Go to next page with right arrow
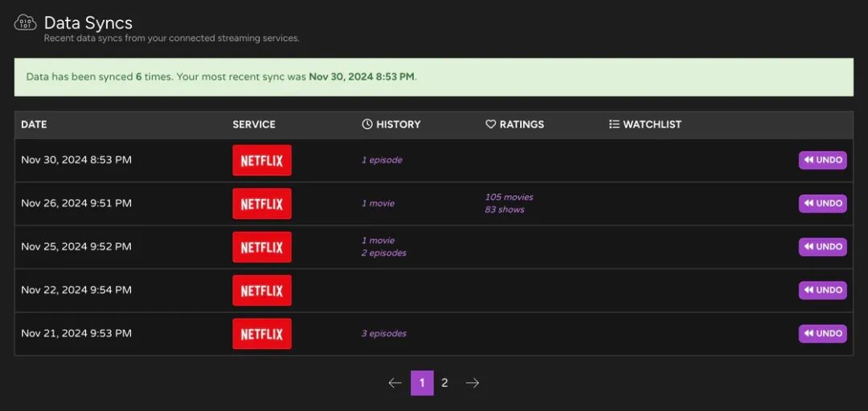The height and width of the screenshot is (411, 868). 473,383
